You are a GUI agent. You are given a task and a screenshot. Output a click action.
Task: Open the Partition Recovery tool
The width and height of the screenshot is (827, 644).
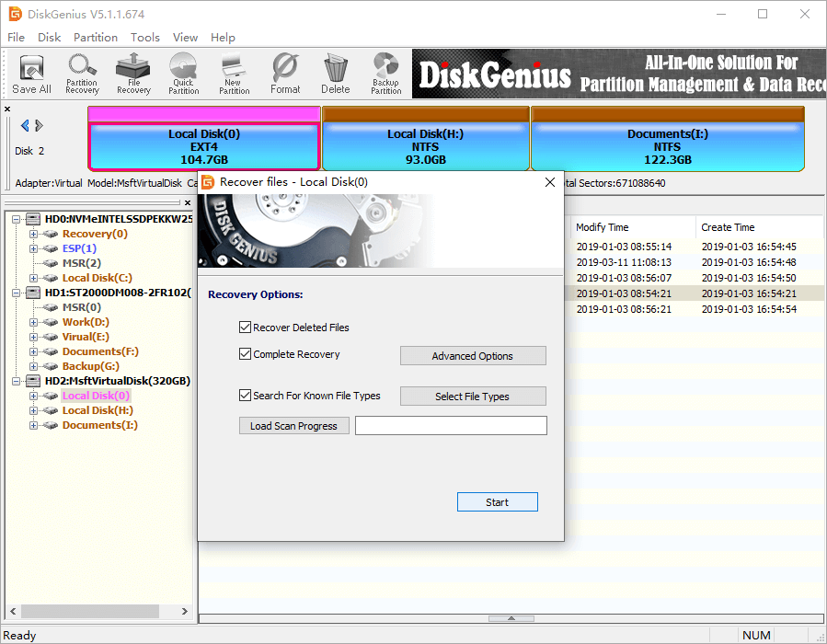(82, 74)
